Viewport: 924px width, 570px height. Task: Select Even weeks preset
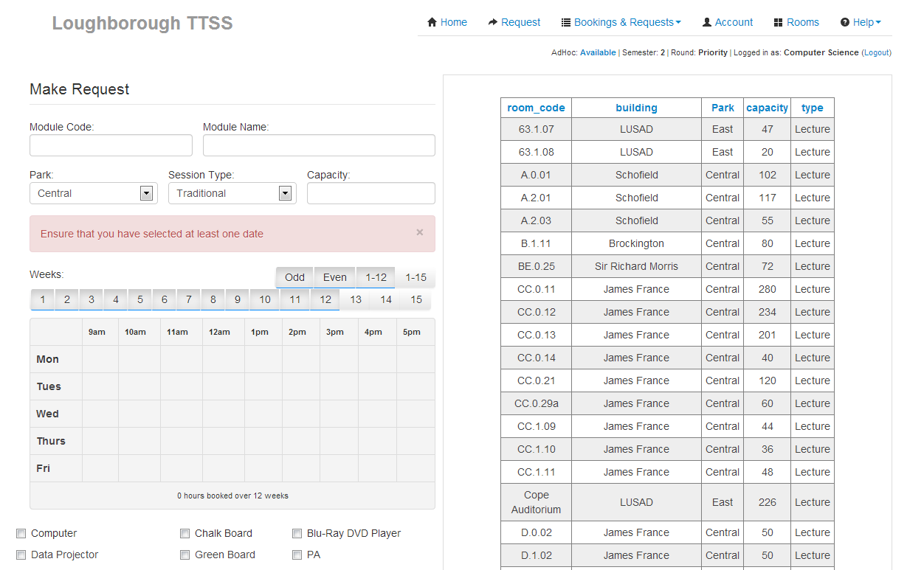tap(335, 277)
